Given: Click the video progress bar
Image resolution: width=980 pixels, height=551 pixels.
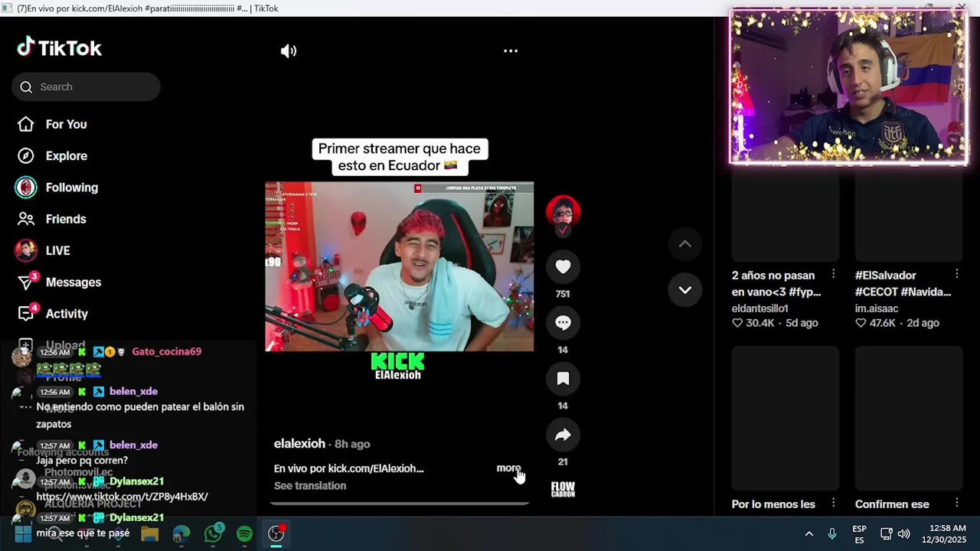Looking at the screenshot, I should (399, 504).
